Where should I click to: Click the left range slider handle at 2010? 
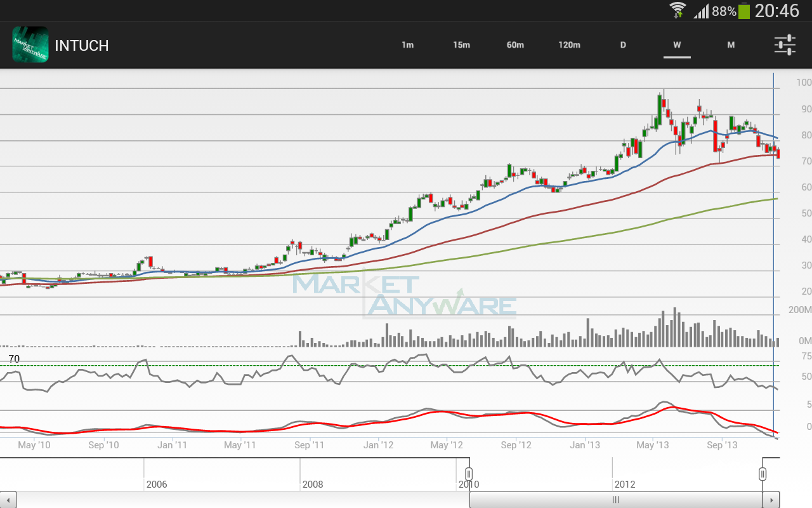(x=469, y=474)
